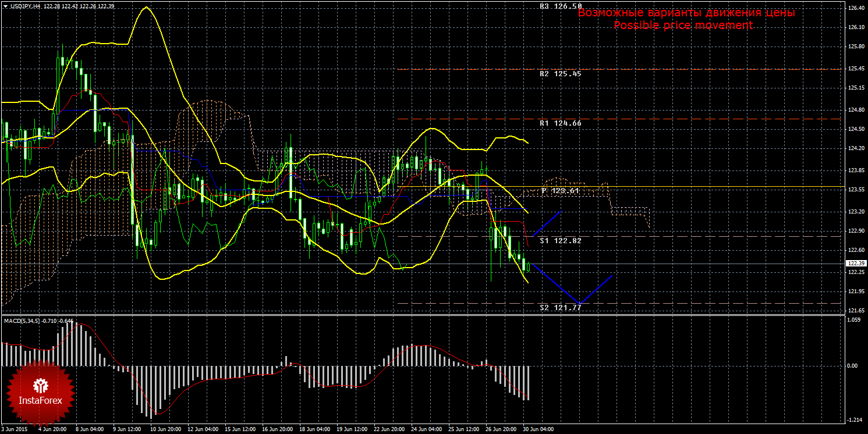The width and height of the screenshot is (868, 434).
Task: Click the 18 Jun 04:00 time label
Action: coord(315,429)
